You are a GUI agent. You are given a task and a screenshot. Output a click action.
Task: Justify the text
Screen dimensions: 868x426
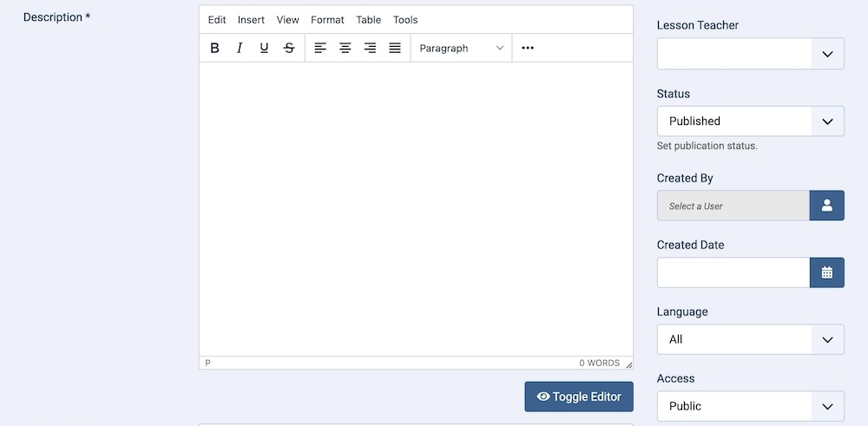(x=395, y=49)
